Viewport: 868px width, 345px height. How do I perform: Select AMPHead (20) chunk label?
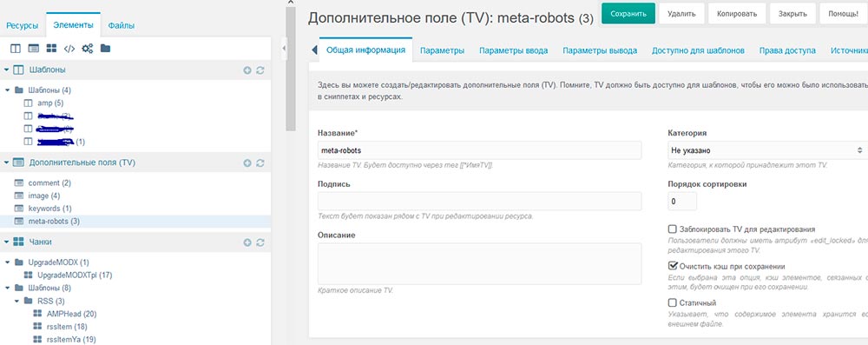tap(71, 314)
